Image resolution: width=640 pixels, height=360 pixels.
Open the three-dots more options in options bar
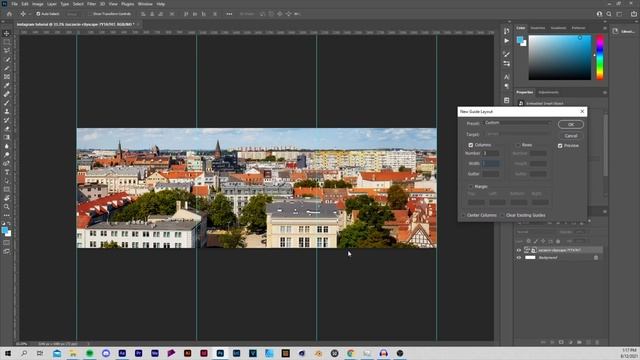click(229, 14)
